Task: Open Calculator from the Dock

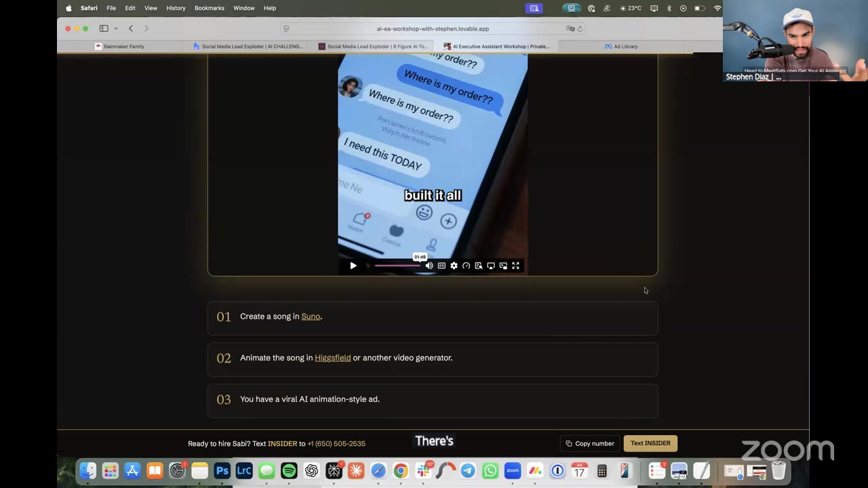Action: click(x=601, y=470)
